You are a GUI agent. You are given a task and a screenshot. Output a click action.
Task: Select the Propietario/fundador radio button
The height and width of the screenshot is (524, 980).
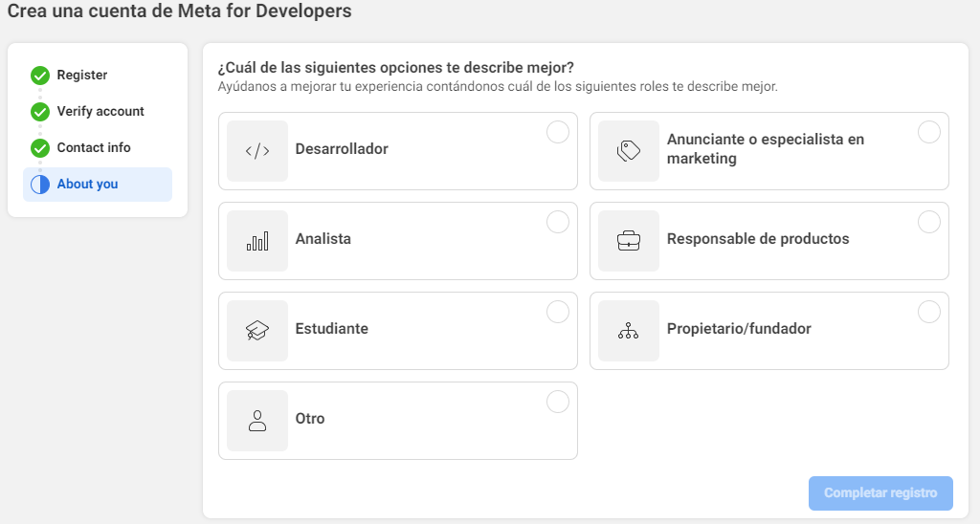point(928,313)
